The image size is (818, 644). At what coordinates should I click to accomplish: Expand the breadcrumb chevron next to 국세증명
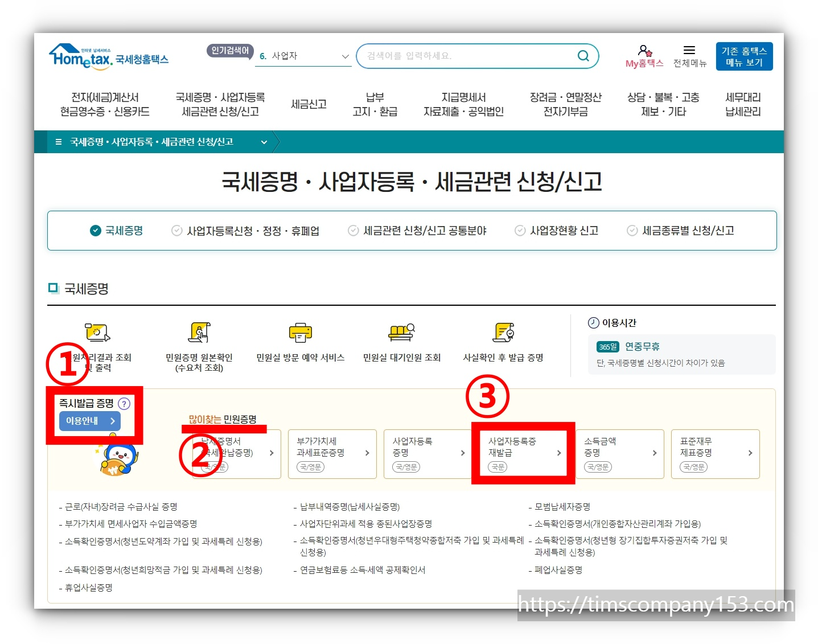click(264, 142)
